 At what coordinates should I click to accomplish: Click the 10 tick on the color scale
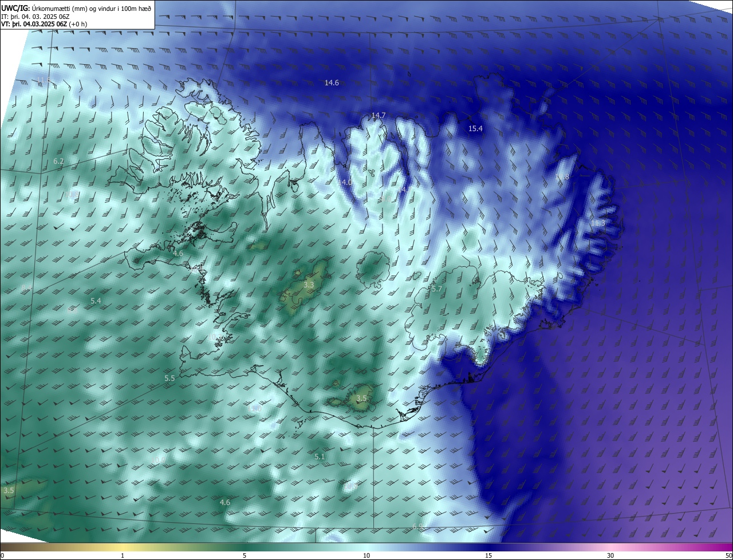pyautogui.click(x=366, y=556)
